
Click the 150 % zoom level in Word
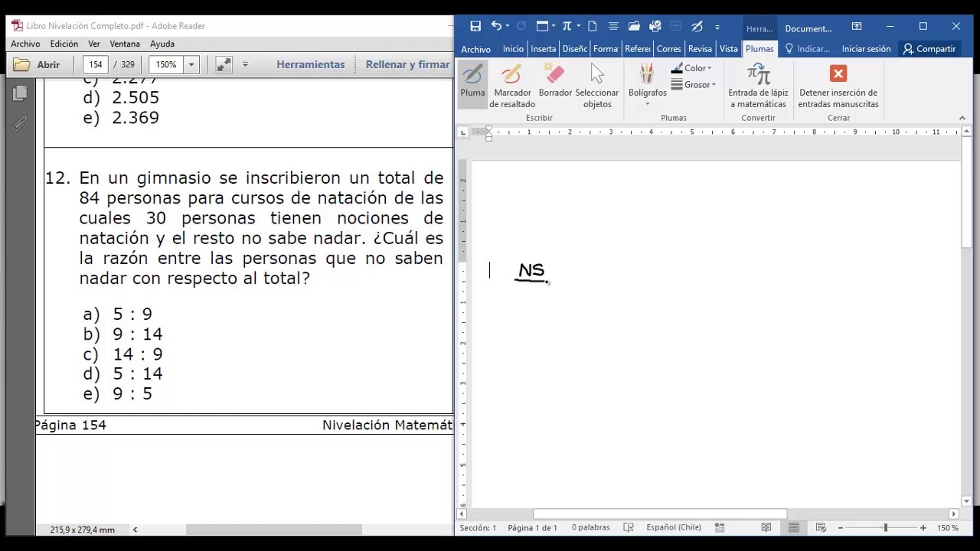948,527
